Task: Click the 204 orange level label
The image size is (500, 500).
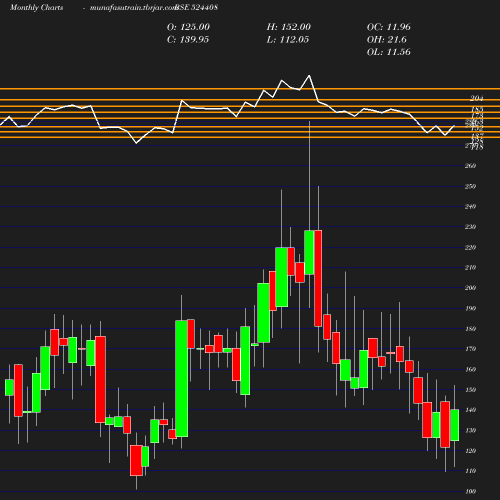Action: [x=477, y=98]
